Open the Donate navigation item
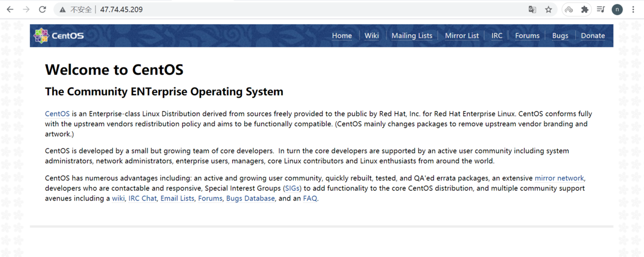Image resolution: width=644 pixels, height=257 pixels. 592,35
